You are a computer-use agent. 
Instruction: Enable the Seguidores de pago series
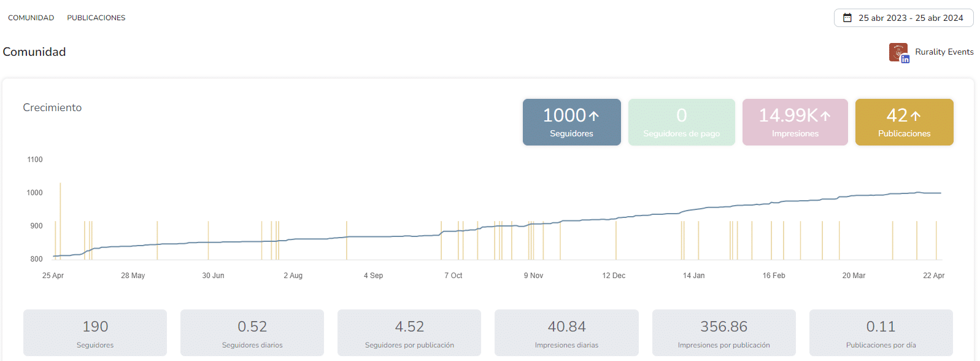681,122
